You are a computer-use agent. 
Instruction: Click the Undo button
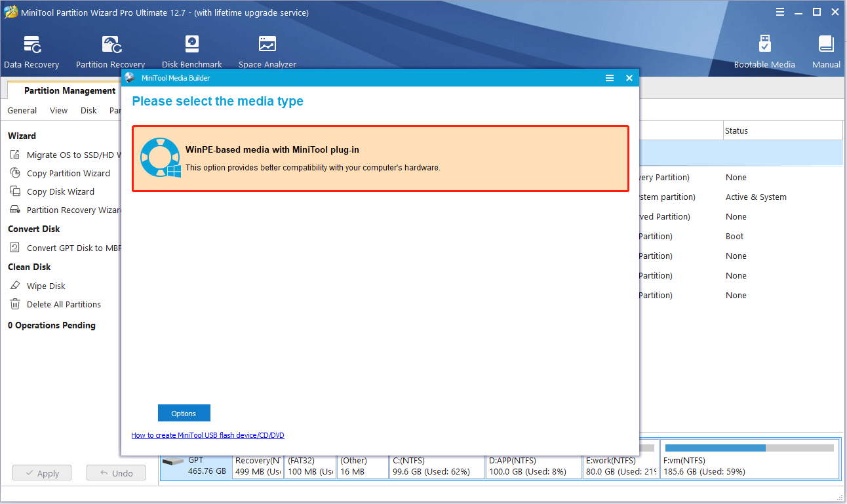(116, 473)
